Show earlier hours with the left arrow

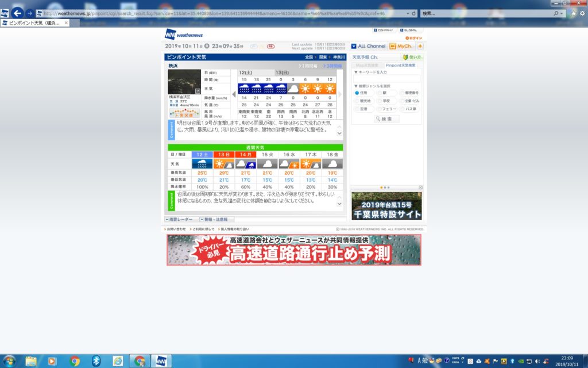[234, 94]
